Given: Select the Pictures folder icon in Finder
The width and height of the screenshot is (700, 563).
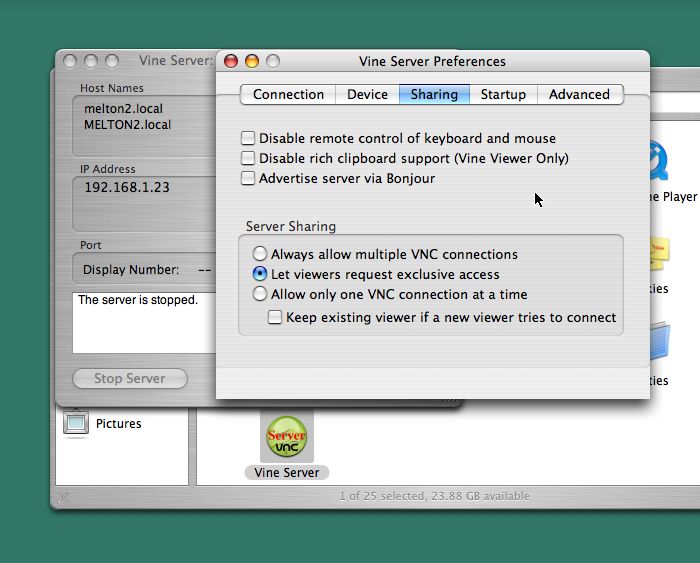Looking at the screenshot, I should (76, 423).
